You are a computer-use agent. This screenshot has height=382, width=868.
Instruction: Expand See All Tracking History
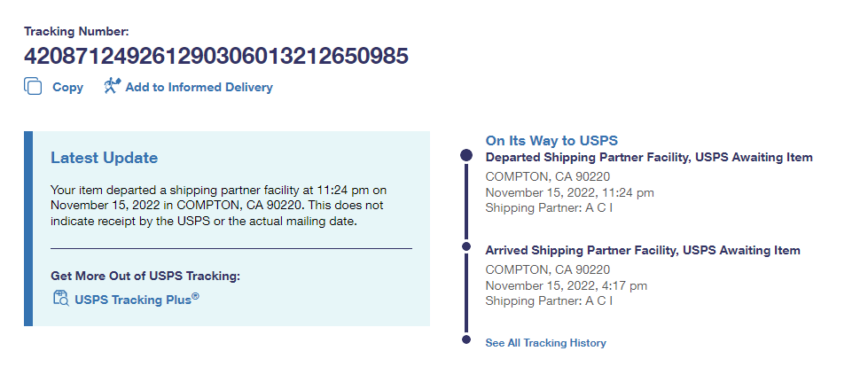(x=545, y=343)
